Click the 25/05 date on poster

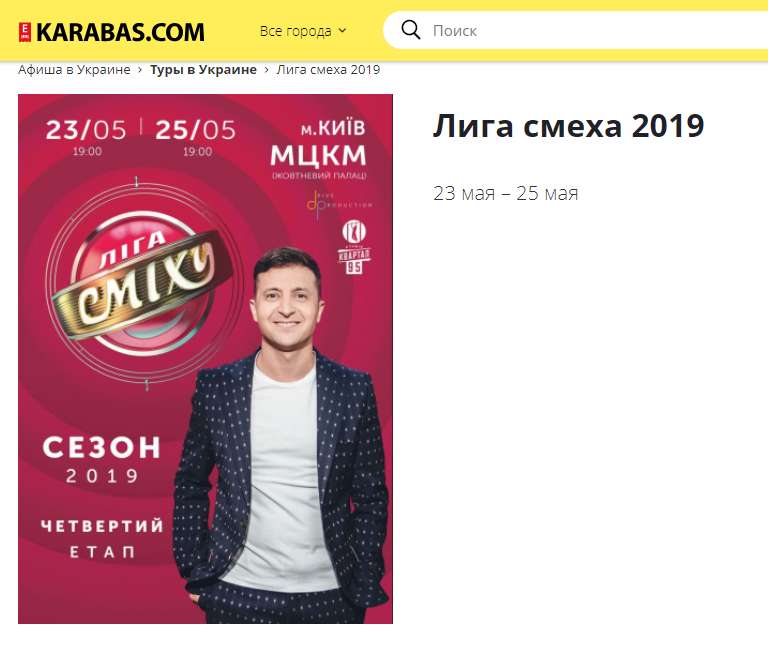[196, 130]
